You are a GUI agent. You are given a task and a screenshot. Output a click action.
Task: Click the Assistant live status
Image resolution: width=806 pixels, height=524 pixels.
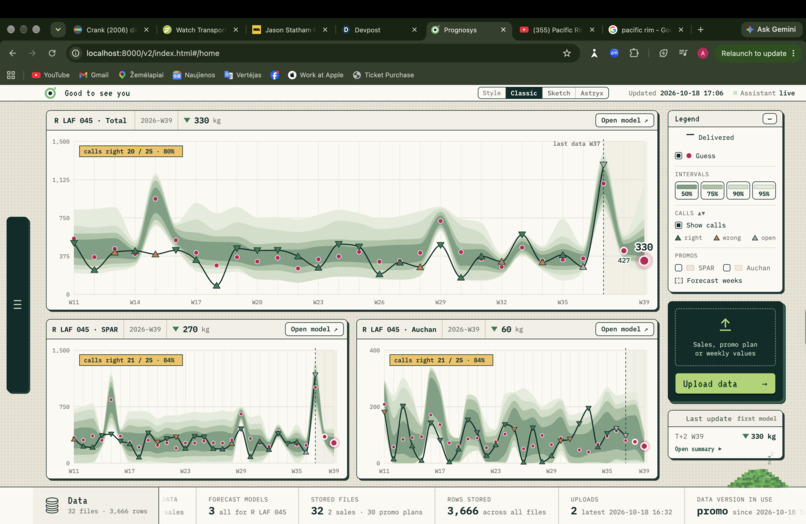pos(764,93)
